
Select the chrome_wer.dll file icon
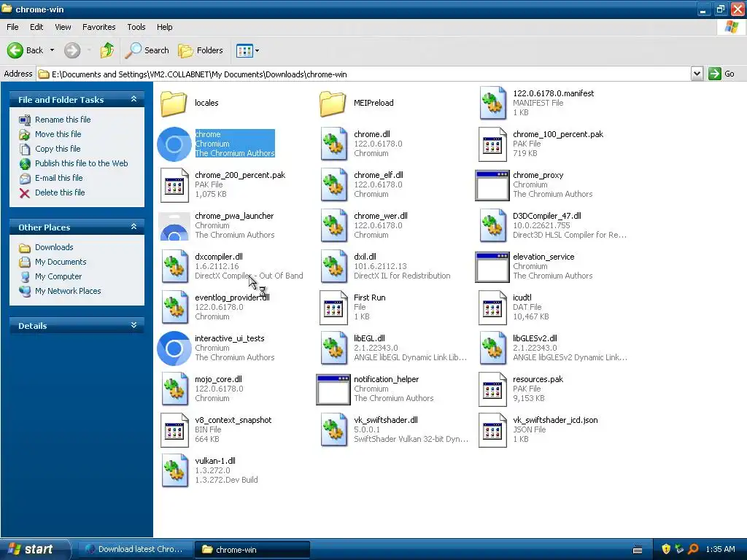333,226
